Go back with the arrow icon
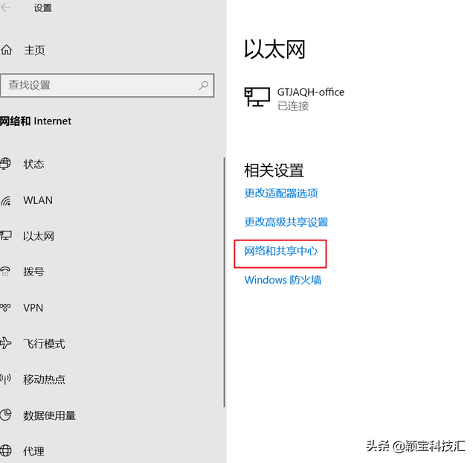 coord(5,7)
